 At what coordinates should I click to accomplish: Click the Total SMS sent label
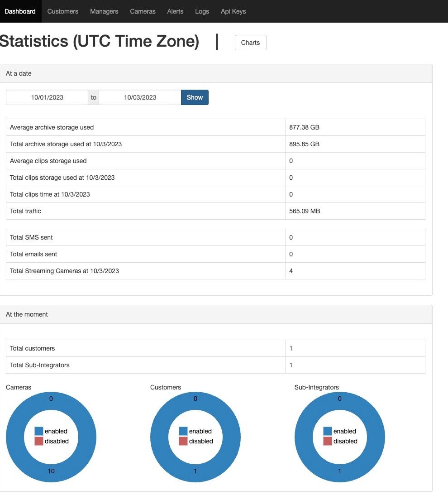[31, 237]
